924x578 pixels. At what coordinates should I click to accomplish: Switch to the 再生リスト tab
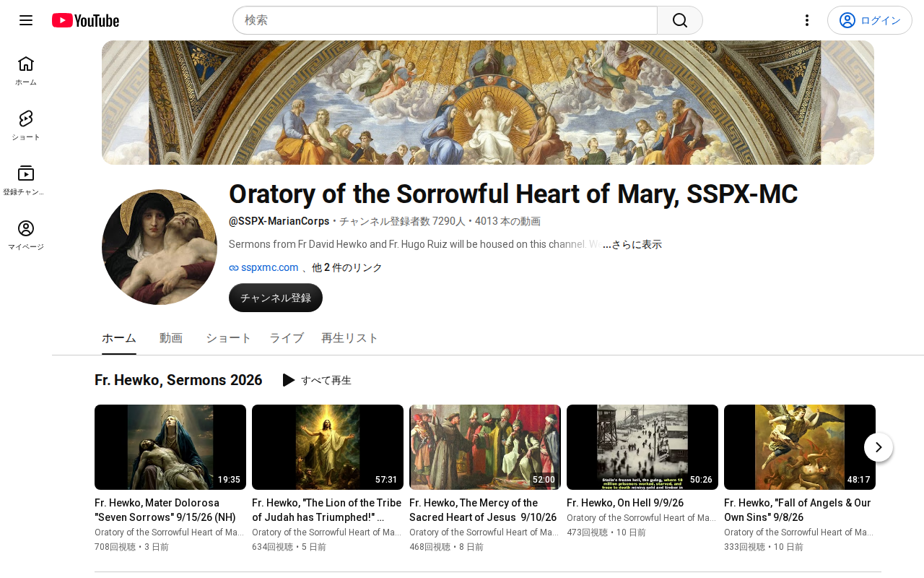pos(350,338)
